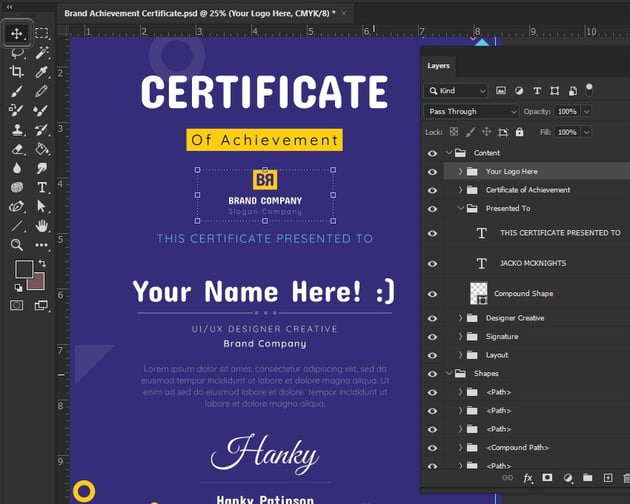Image resolution: width=630 pixels, height=504 pixels.
Task: Add a layer mask
Action: point(547,477)
